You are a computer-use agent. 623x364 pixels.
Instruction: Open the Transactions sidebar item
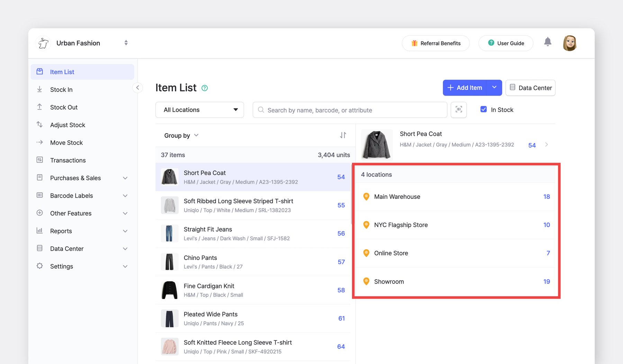point(68,160)
